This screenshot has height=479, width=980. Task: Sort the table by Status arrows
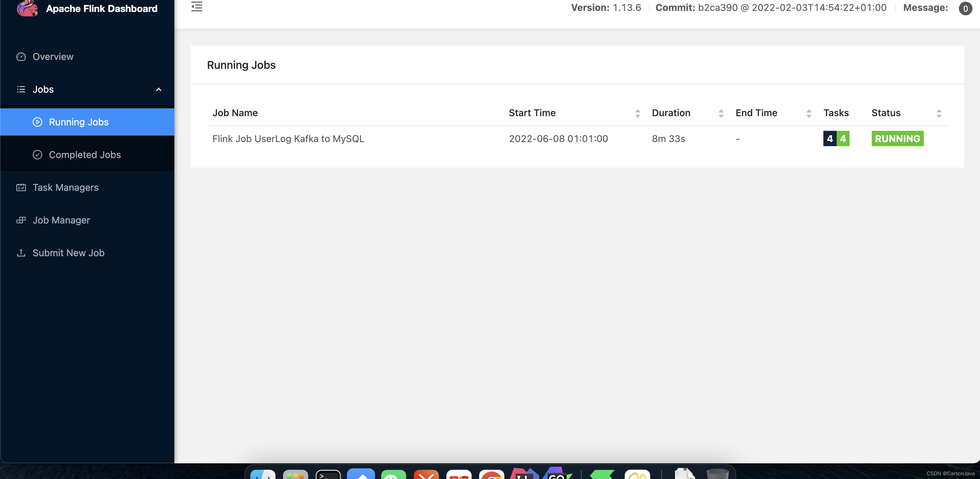tap(939, 113)
